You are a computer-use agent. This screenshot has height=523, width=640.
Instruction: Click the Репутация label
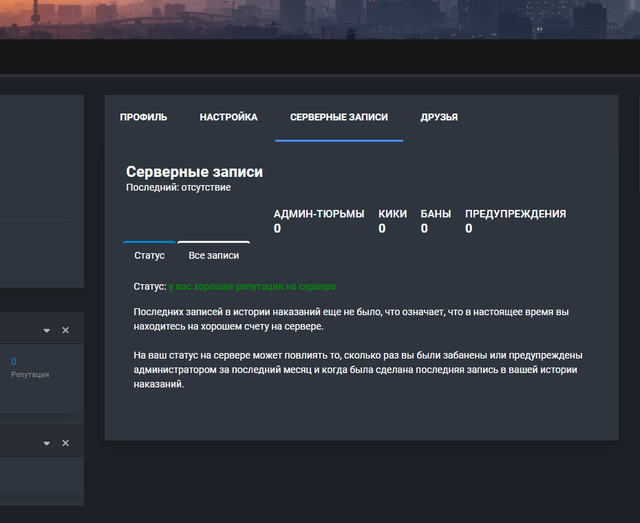click(30, 374)
